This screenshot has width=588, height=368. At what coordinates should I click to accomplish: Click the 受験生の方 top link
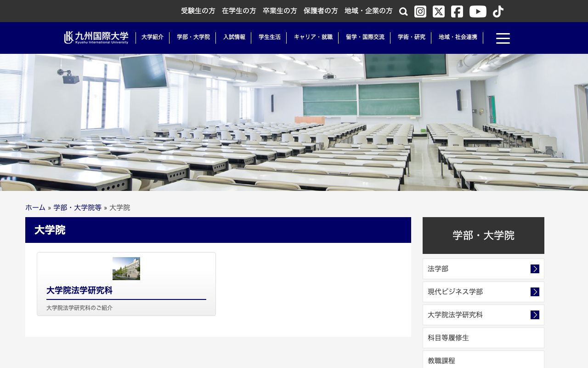[x=198, y=11]
